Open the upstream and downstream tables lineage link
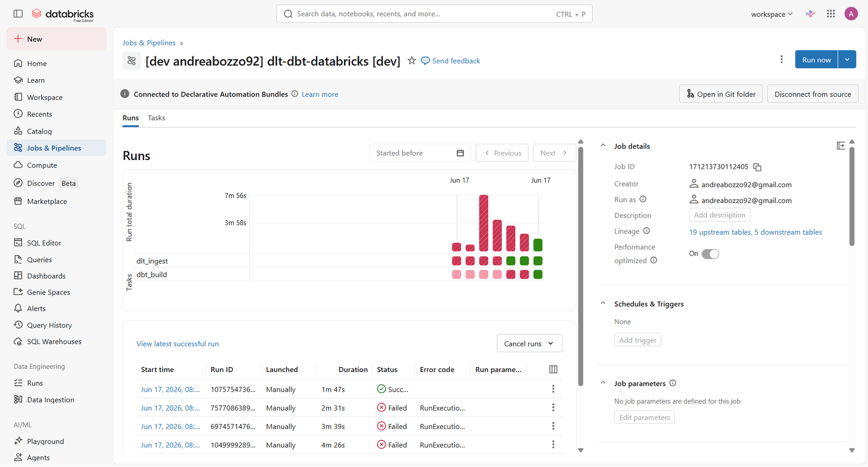The width and height of the screenshot is (868, 467). point(755,232)
